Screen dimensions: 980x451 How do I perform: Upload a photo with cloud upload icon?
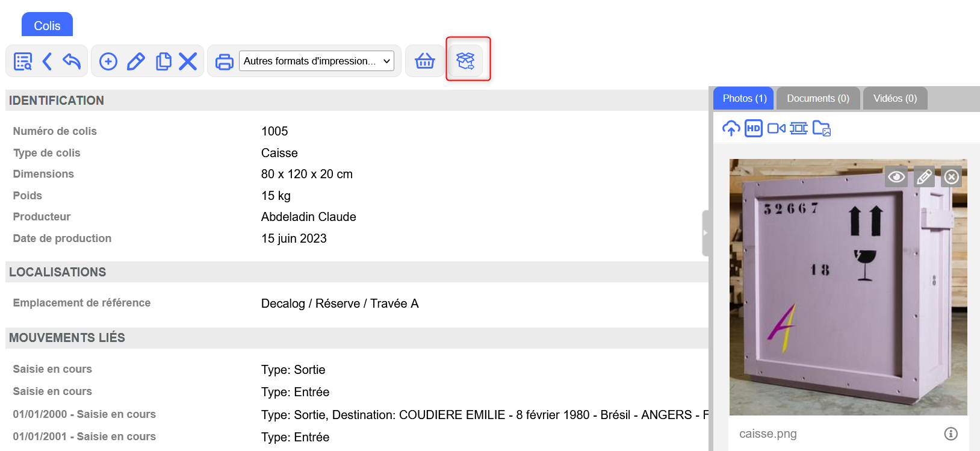731,128
